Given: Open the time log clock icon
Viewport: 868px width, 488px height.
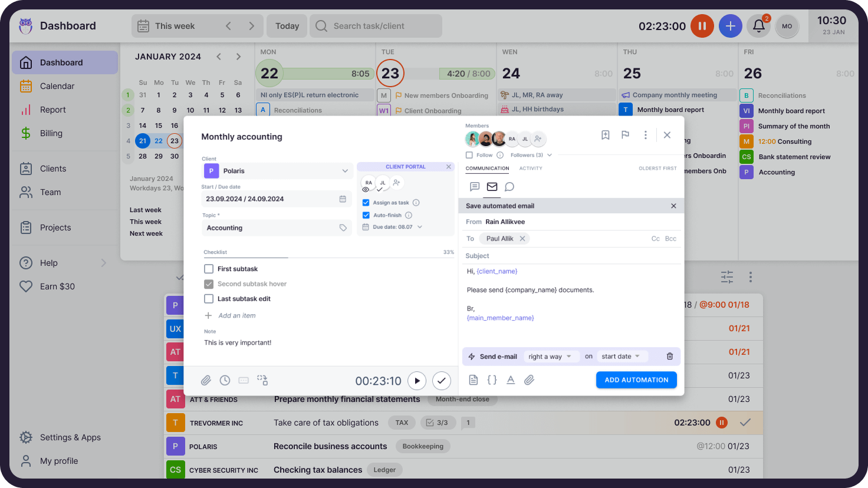Looking at the screenshot, I should pos(225,381).
